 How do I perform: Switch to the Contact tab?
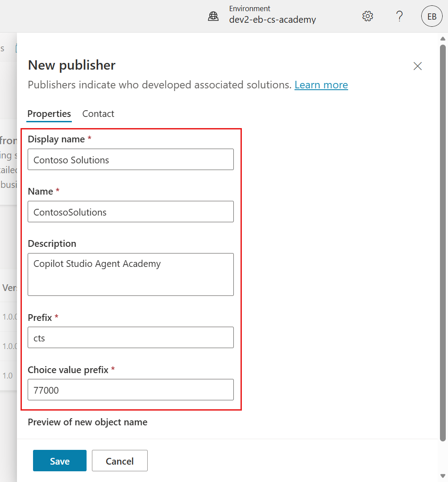coord(98,114)
